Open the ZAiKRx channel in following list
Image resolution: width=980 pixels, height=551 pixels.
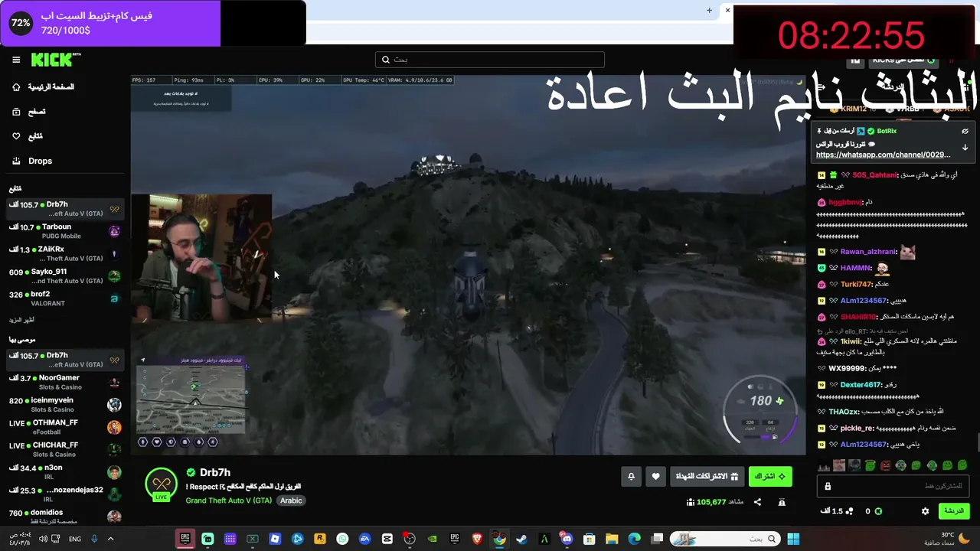point(65,253)
